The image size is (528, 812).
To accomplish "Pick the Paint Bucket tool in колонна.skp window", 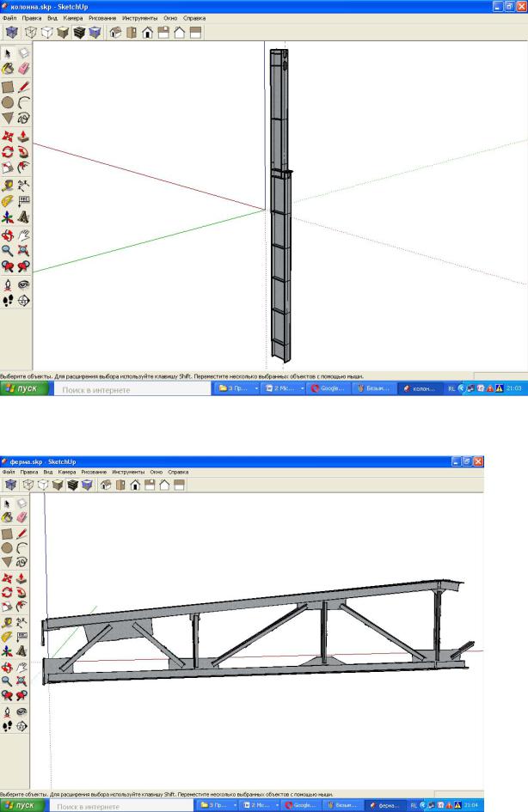I will tap(7, 69).
